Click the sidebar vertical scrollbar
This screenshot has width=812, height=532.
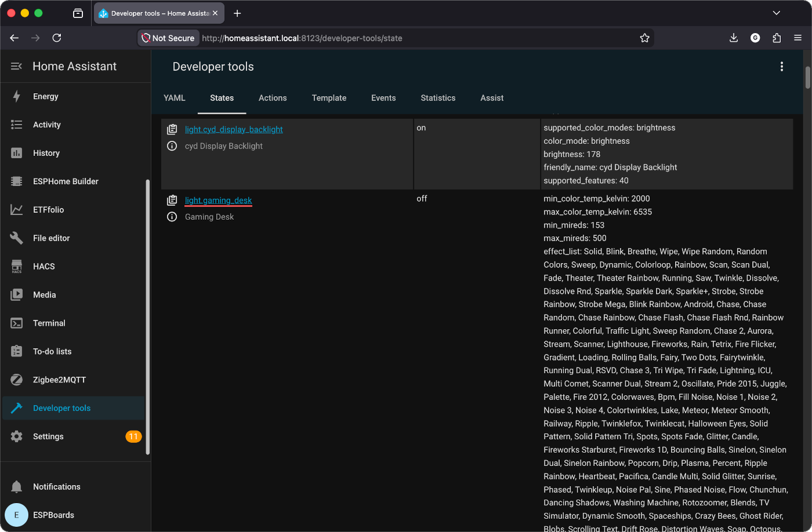[x=147, y=316]
